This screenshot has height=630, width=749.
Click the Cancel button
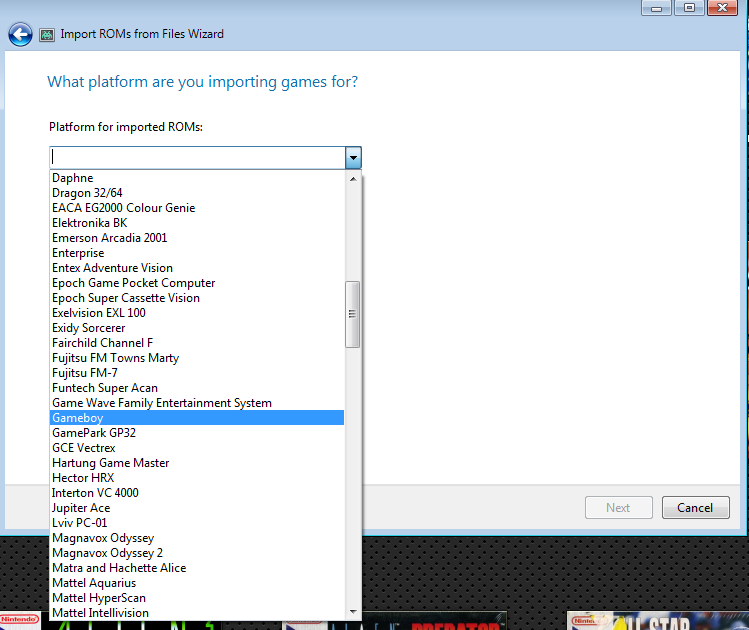tap(696, 507)
